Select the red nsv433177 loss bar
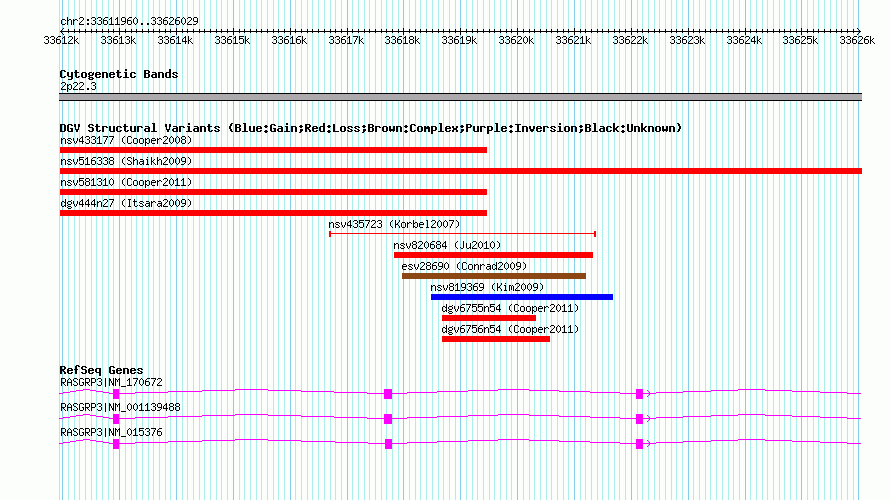Viewport: 890px width, 500px height. coord(273,150)
